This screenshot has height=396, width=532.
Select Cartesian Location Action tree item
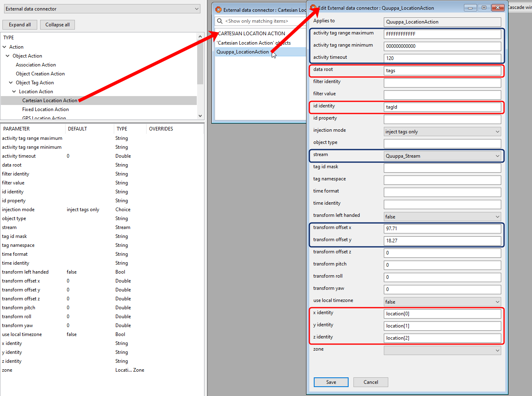50,101
